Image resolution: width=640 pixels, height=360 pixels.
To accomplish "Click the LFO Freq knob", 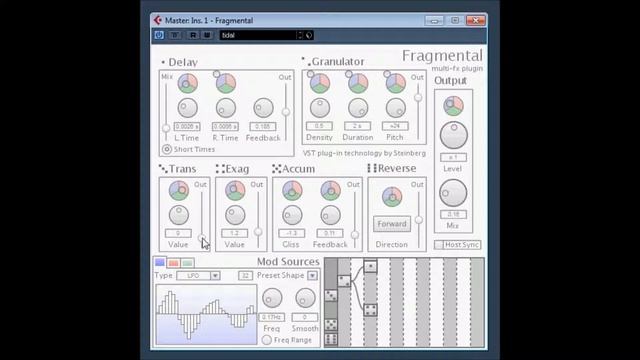I will 272,298.
